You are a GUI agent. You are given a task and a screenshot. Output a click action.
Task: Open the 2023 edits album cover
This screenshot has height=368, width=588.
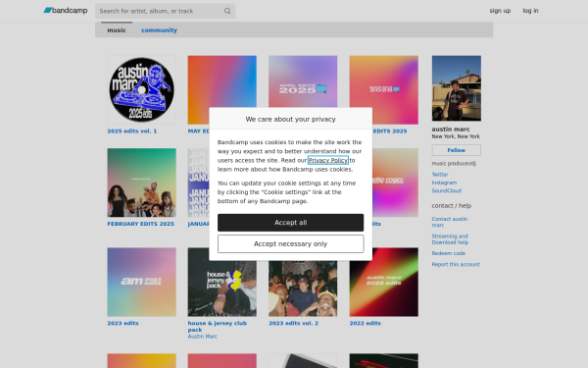click(x=141, y=282)
